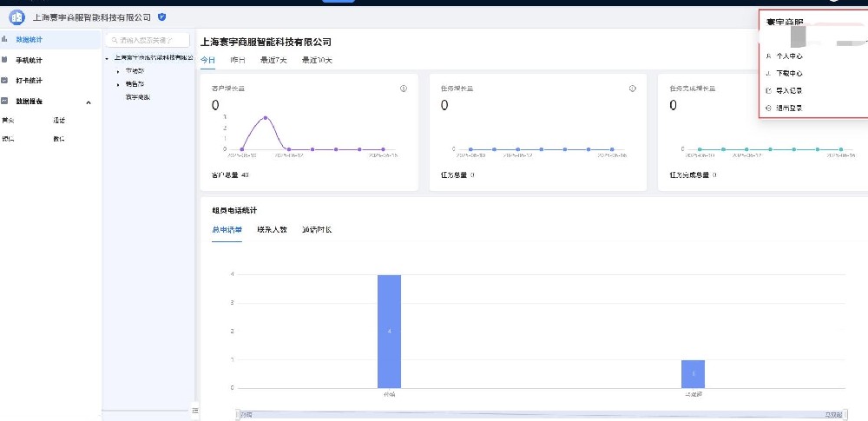This screenshot has width=868, height=421.
Task: Select the last leaf under the company tree
Action: coord(138,97)
